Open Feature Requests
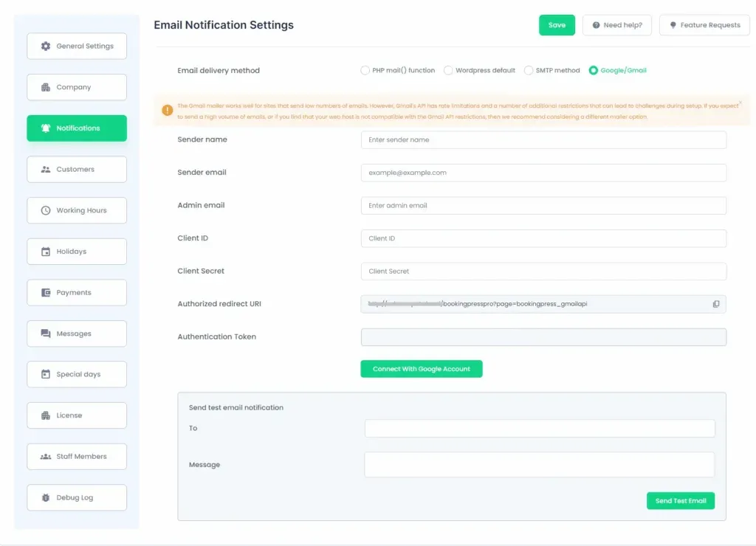The image size is (756, 546). 704,25
